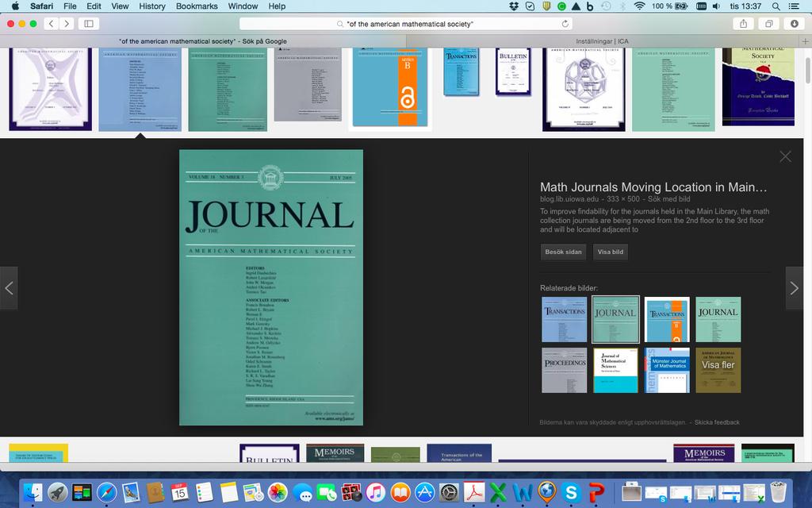Image resolution: width=812 pixels, height=508 pixels.
Task: Open 'Sök med bild' link
Action: [668, 199]
